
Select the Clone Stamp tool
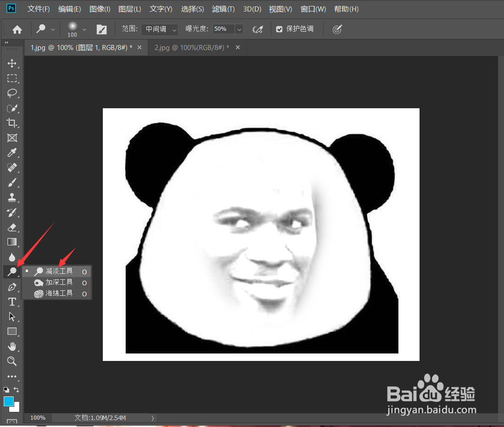[x=12, y=197]
